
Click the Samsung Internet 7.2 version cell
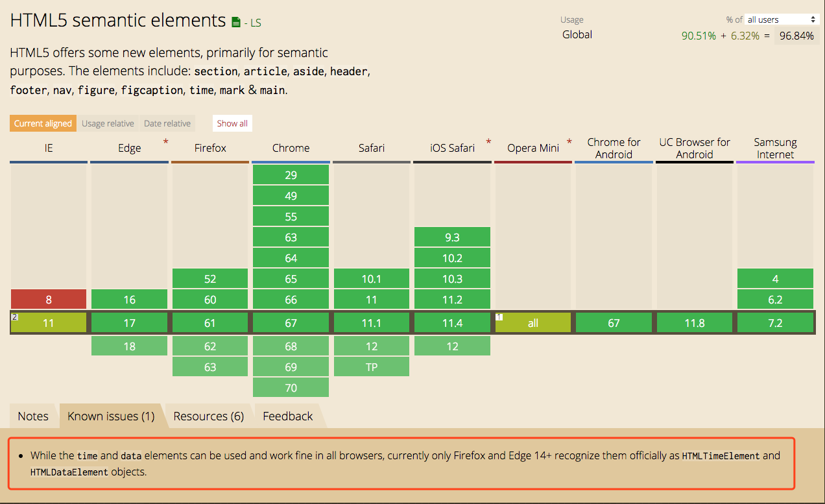point(775,323)
